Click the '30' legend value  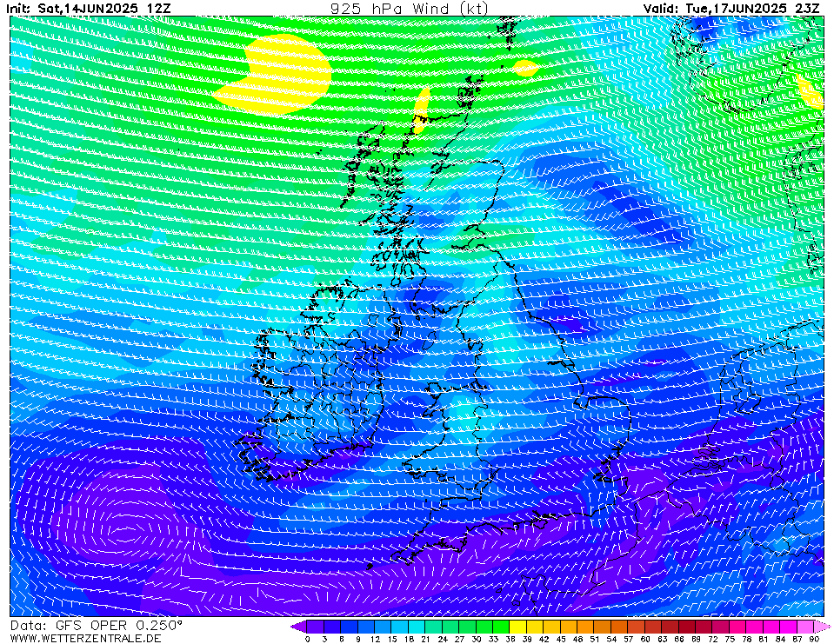pos(477,639)
